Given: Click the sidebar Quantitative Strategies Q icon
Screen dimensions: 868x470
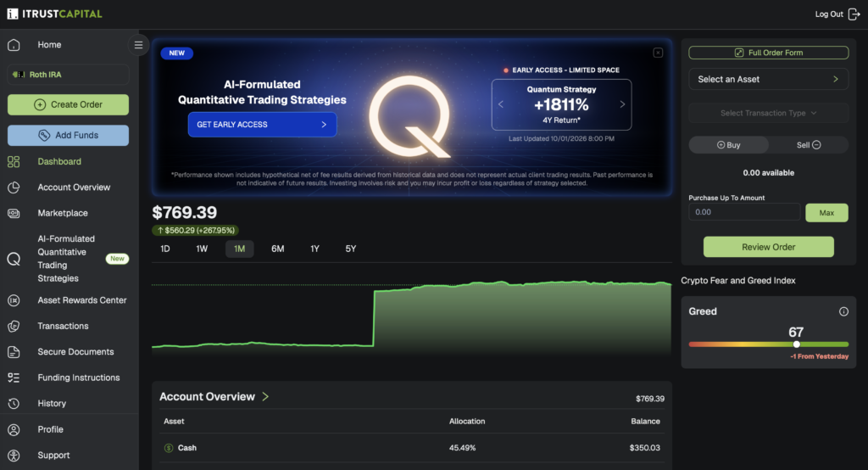Looking at the screenshot, I should point(14,259).
